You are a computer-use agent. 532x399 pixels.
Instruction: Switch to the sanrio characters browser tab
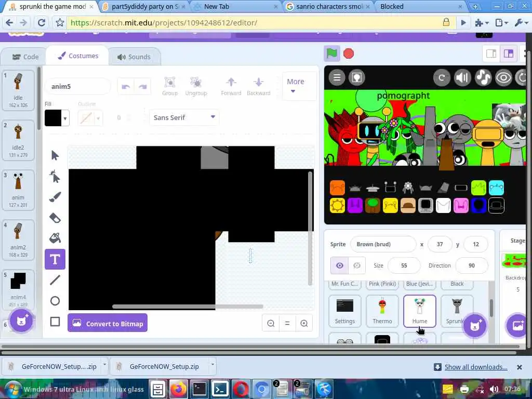[x=328, y=6]
